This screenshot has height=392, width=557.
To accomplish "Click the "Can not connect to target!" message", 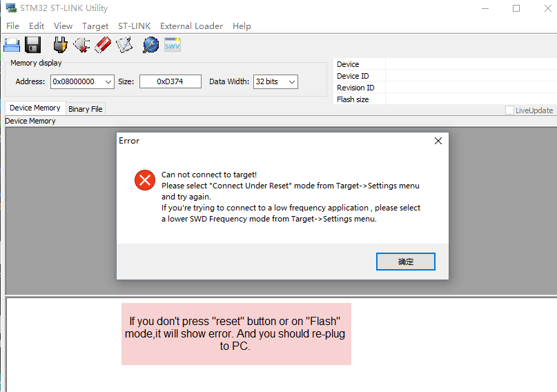I will pos(209,175).
